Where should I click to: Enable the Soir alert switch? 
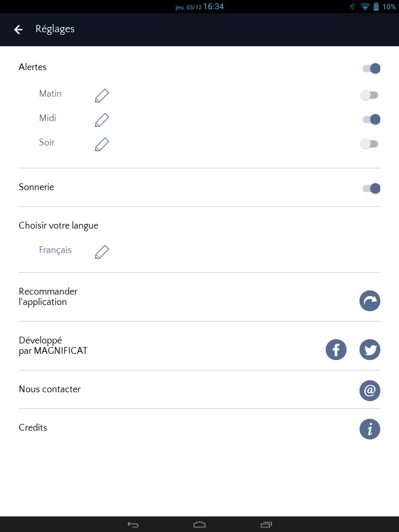369,144
